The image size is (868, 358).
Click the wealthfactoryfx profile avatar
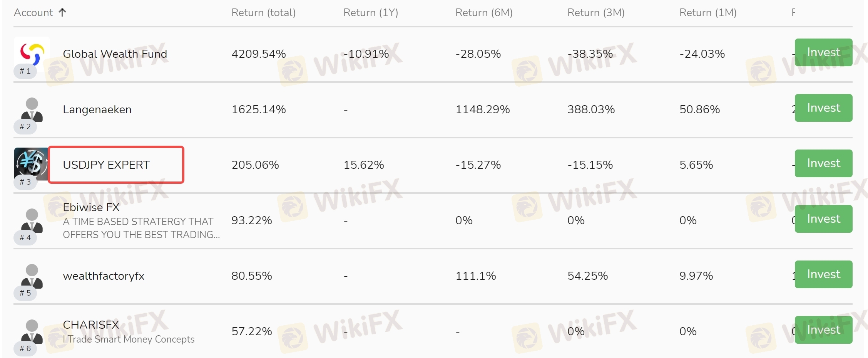click(32, 276)
